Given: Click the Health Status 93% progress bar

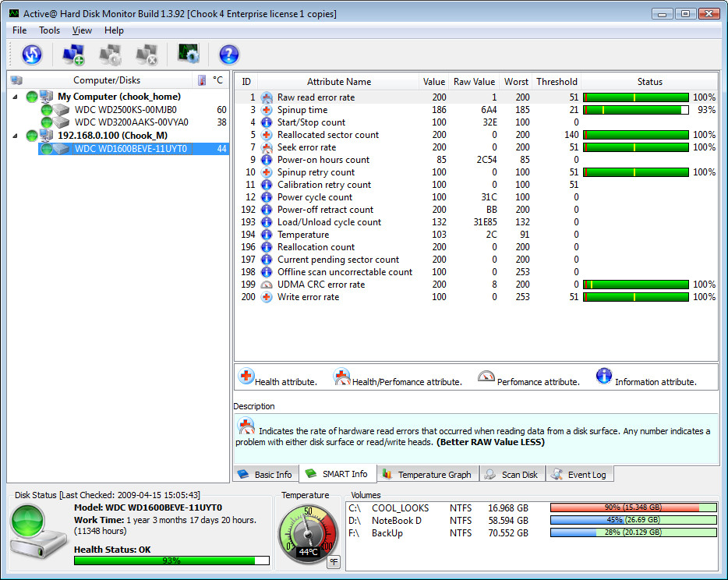Looking at the screenshot, I should tap(171, 561).
